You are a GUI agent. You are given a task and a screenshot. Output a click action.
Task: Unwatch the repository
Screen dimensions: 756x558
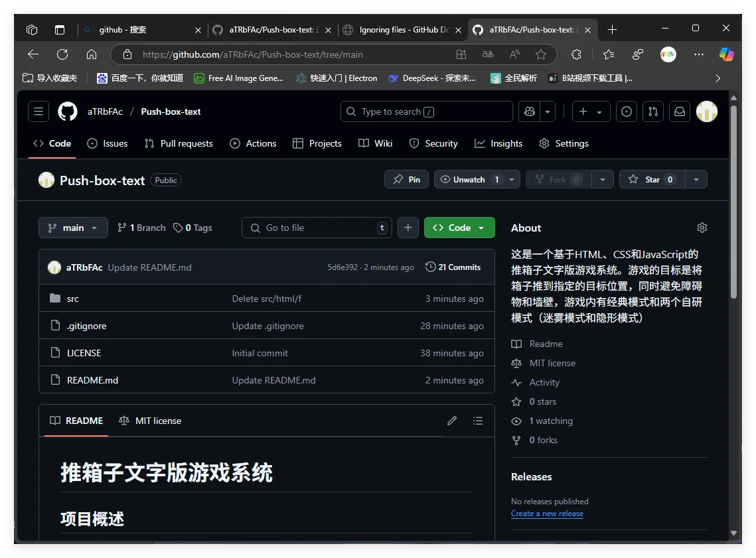tap(469, 179)
